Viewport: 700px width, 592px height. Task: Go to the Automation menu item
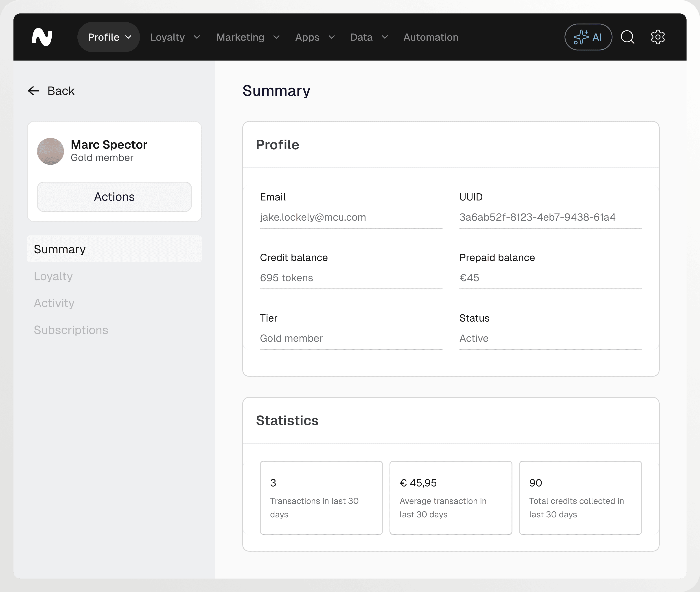tap(431, 37)
